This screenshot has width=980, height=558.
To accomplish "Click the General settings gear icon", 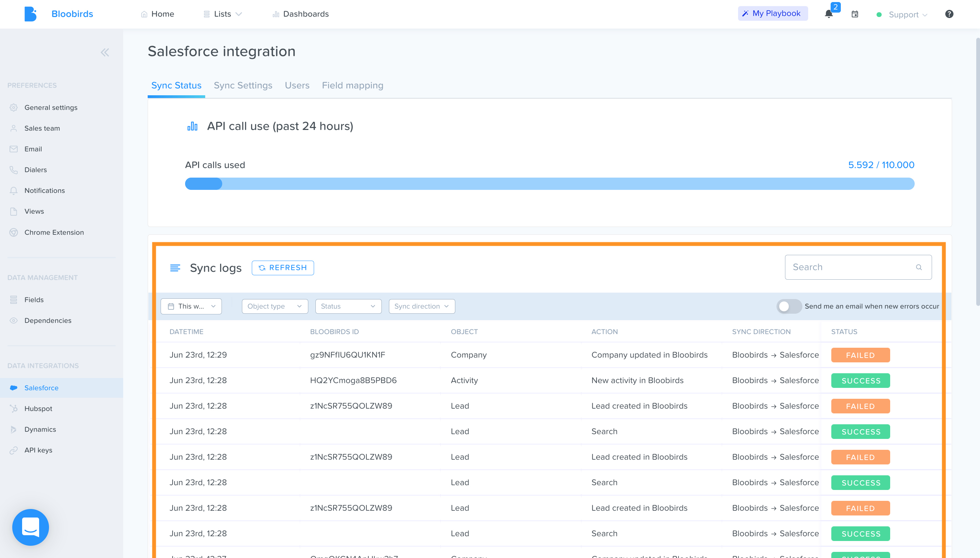I will point(14,108).
